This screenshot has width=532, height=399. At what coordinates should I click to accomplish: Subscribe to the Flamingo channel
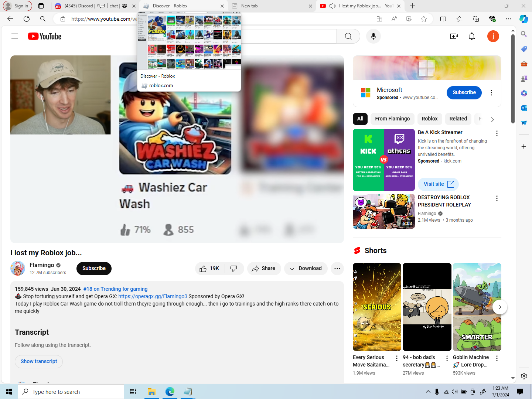[94, 269]
